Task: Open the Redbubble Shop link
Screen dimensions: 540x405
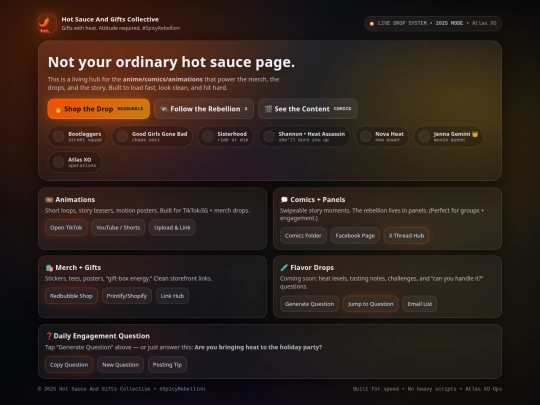Action: point(71,296)
